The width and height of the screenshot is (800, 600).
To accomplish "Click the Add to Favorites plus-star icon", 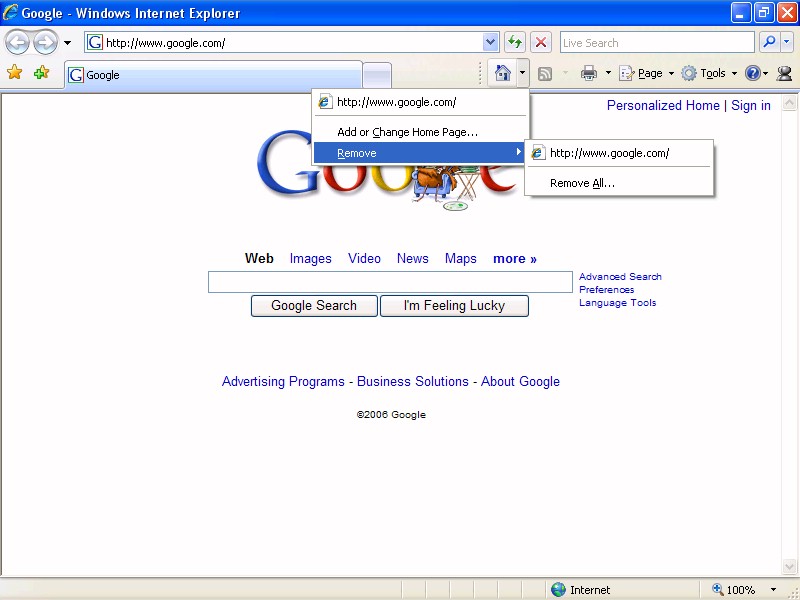I will (41, 72).
